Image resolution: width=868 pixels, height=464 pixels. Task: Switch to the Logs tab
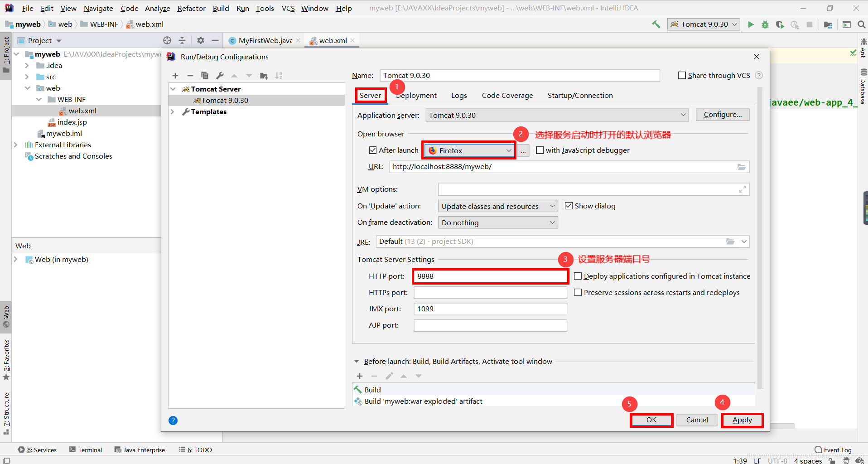[x=459, y=95]
